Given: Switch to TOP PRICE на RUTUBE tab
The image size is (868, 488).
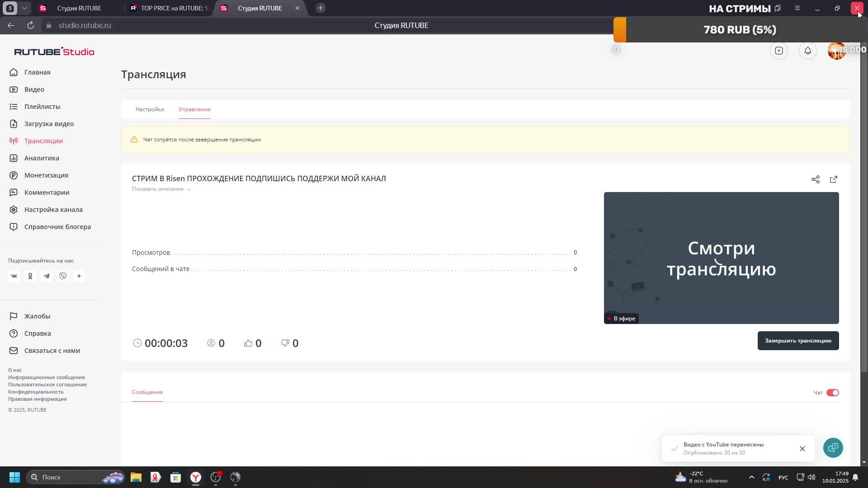Looking at the screenshot, I should pyautogui.click(x=169, y=8).
